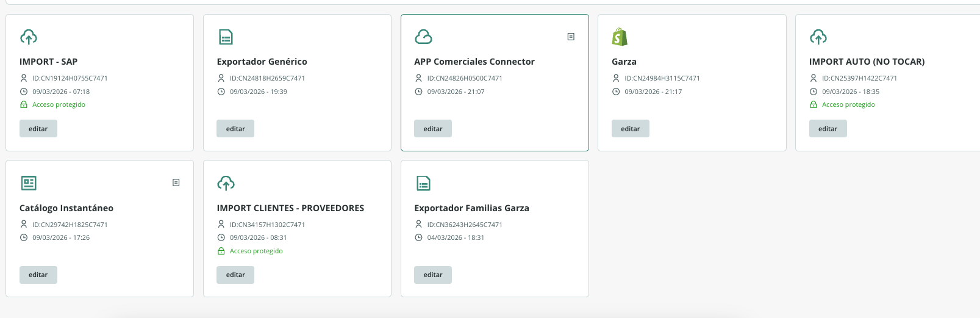Viewport: 980px width, 318px height.
Task: Click the user icon beside ID:CN19124H0755C7471
Action: click(x=24, y=78)
